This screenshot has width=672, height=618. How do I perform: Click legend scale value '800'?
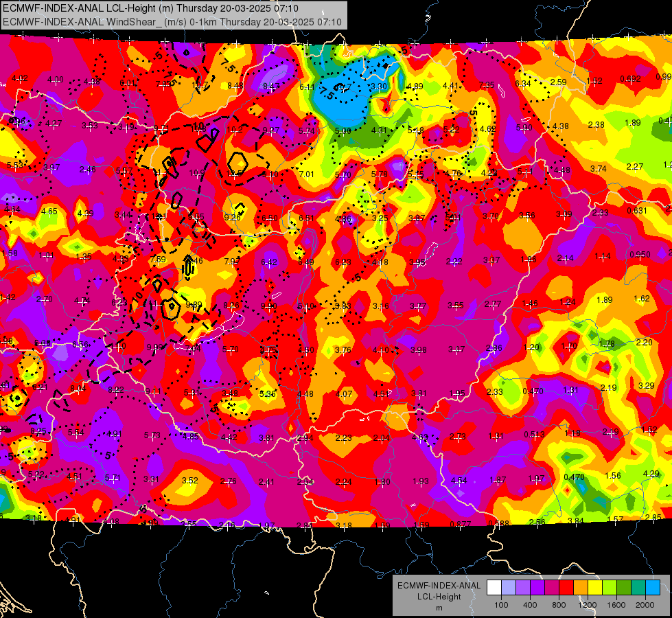tap(559, 605)
